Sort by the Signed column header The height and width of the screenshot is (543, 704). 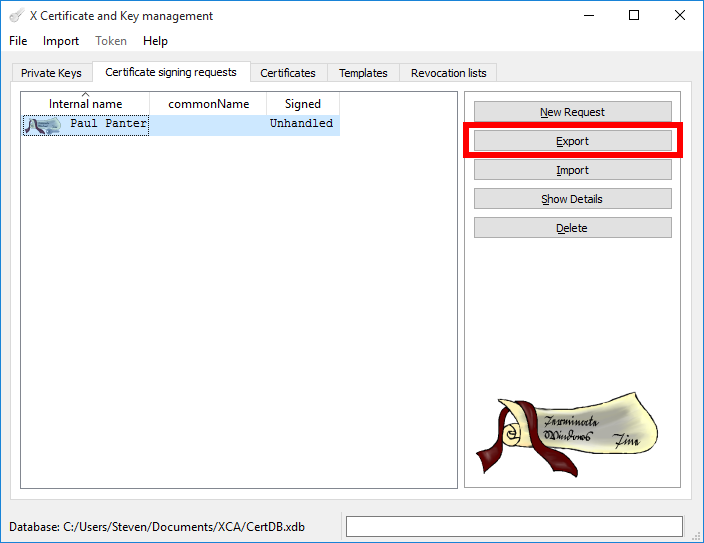point(302,104)
